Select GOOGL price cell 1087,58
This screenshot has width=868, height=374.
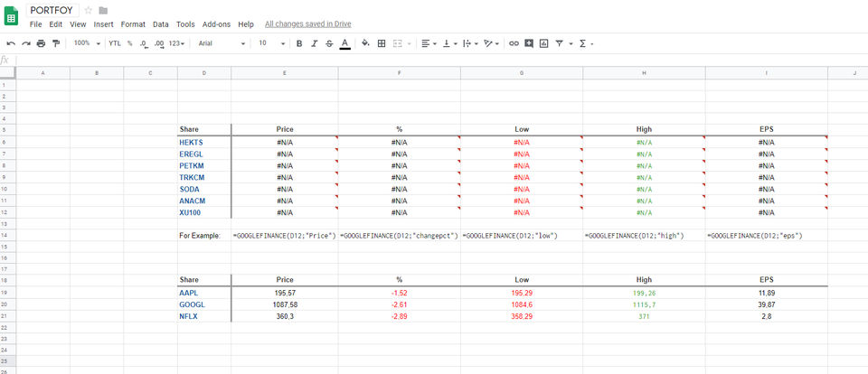click(x=285, y=304)
